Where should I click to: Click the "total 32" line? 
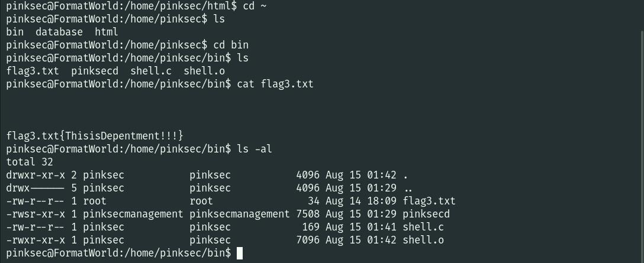30,162
